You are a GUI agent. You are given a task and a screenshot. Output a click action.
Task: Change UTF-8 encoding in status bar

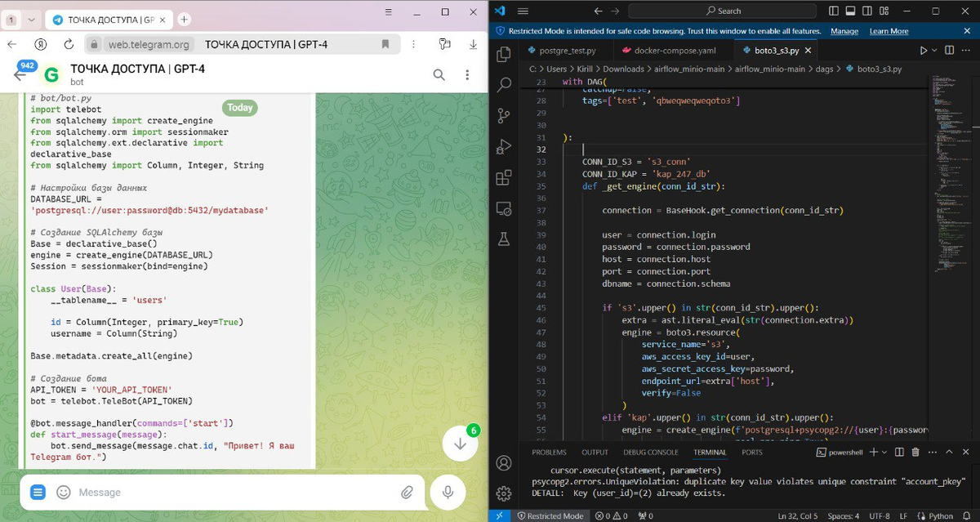[880, 515]
